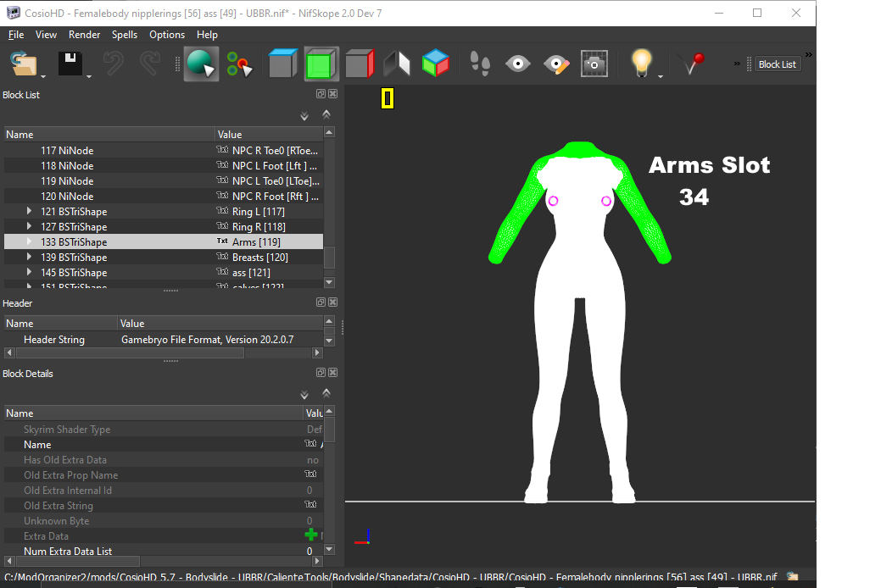Switch to Top view cube icon

[282, 63]
